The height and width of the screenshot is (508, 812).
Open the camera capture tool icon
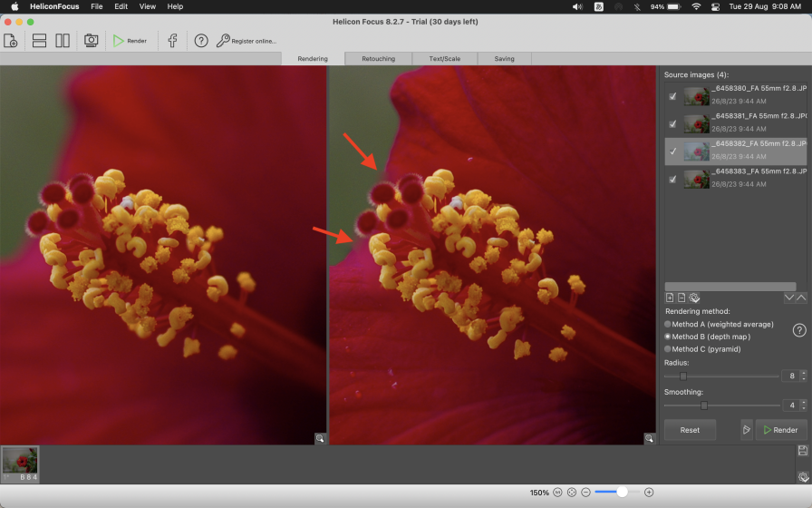pyautogui.click(x=91, y=41)
